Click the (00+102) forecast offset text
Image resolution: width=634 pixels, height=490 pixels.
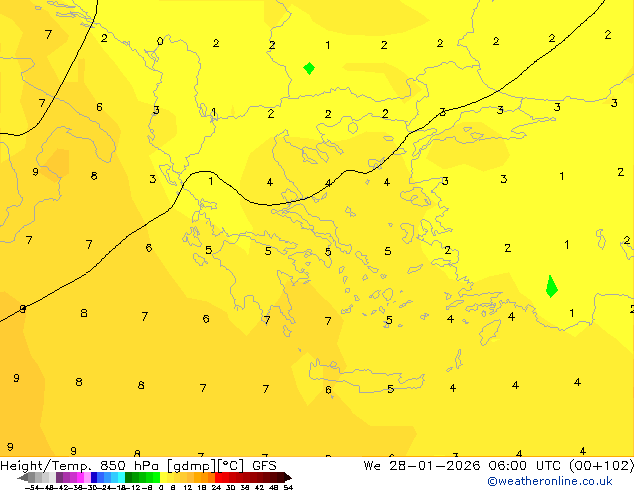click(x=601, y=466)
